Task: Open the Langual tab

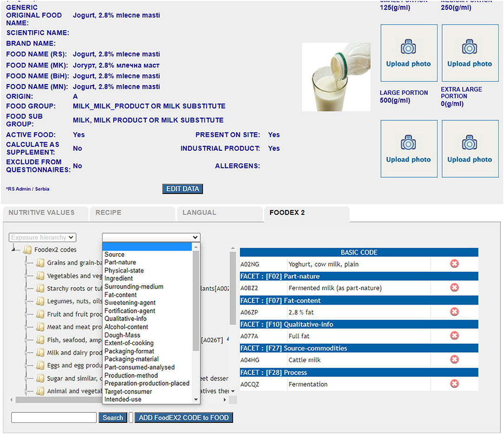Action: point(199,213)
